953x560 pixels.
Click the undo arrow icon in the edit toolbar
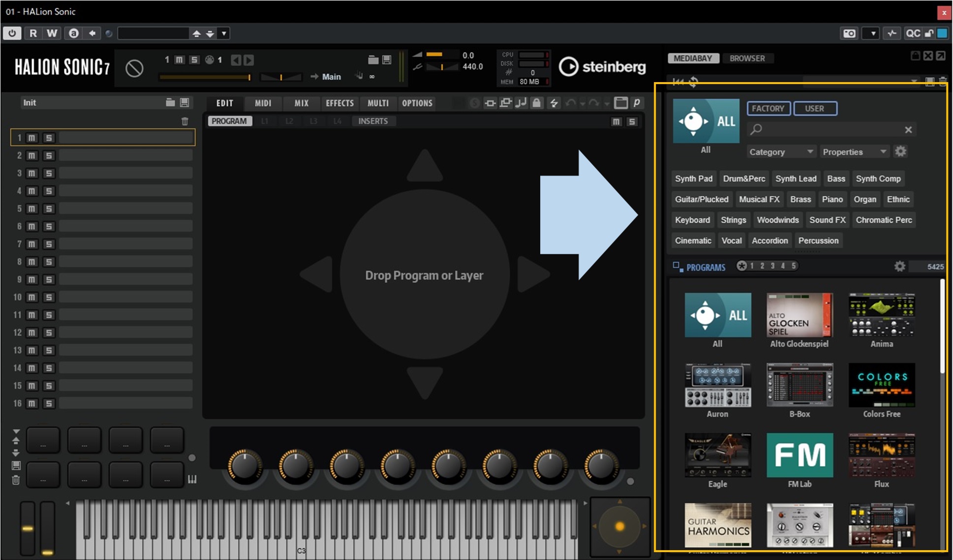[571, 103]
